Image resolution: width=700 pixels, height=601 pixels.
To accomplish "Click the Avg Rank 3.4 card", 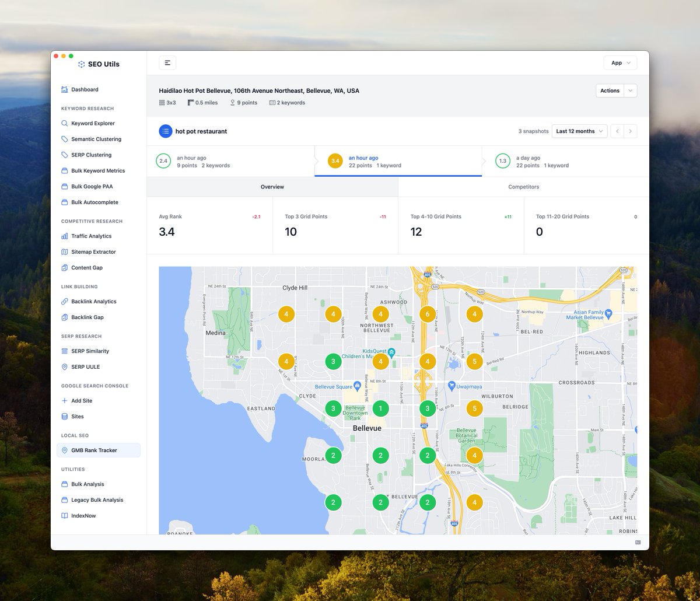I will coord(209,225).
